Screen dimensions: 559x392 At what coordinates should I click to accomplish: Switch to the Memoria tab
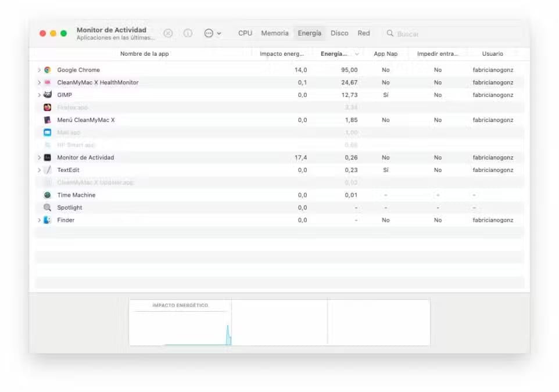point(275,33)
